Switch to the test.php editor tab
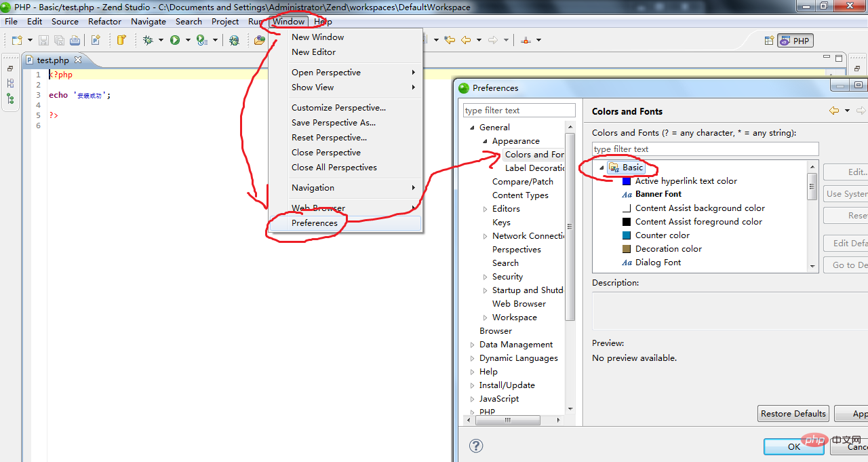The height and width of the screenshot is (462, 868). [52, 60]
